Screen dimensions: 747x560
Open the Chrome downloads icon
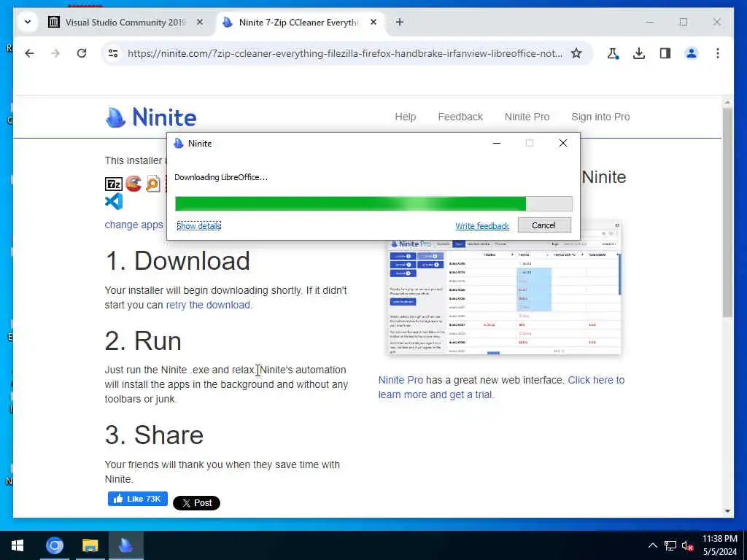tap(639, 53)
